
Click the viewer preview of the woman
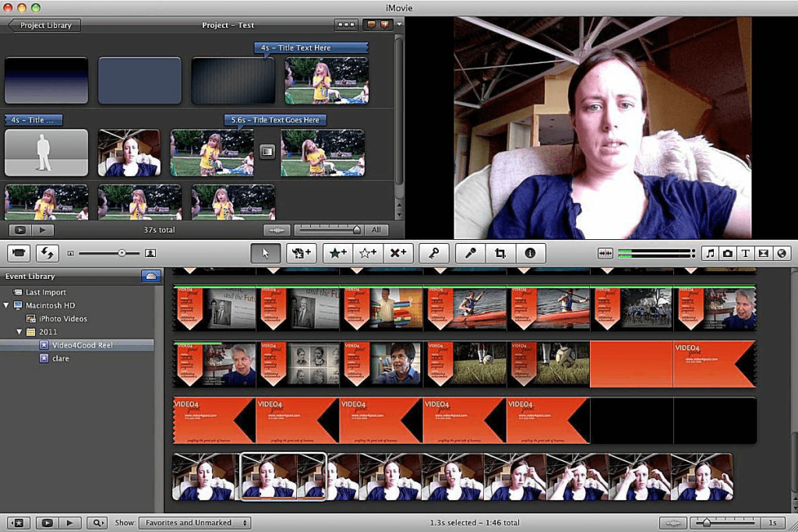602,128
